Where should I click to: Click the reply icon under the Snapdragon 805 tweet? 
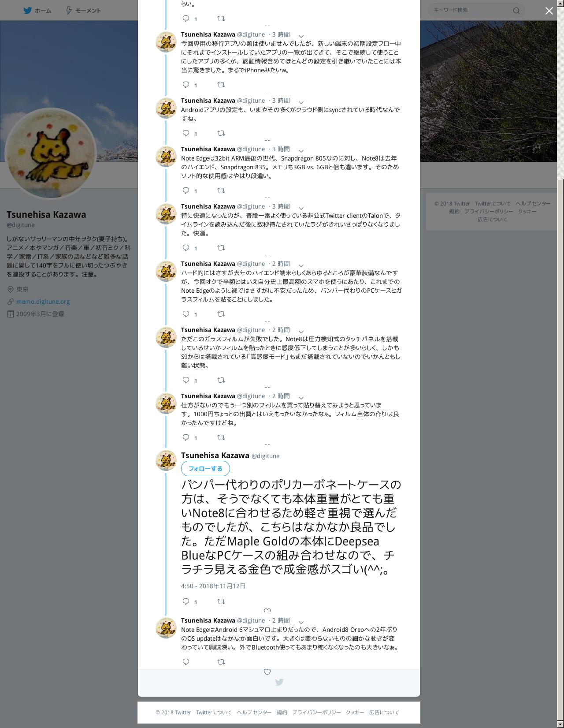point(186,190)
